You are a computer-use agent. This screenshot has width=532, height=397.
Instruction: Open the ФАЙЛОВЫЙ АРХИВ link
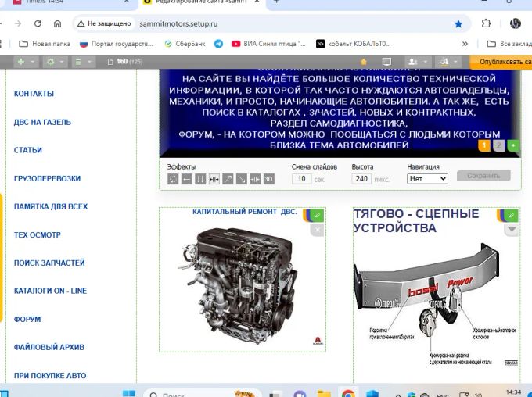49,347
